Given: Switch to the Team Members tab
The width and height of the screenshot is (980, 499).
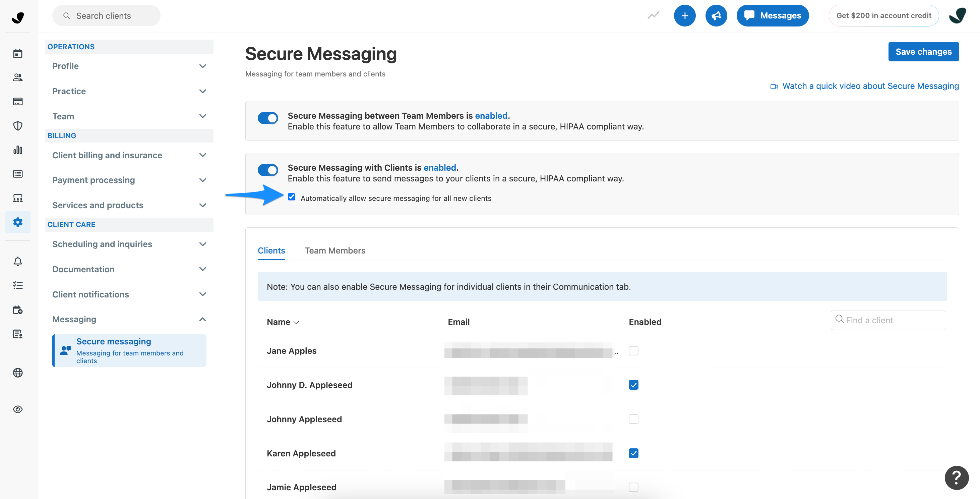Looking at the screenshot, I should [x=335, y=251].
